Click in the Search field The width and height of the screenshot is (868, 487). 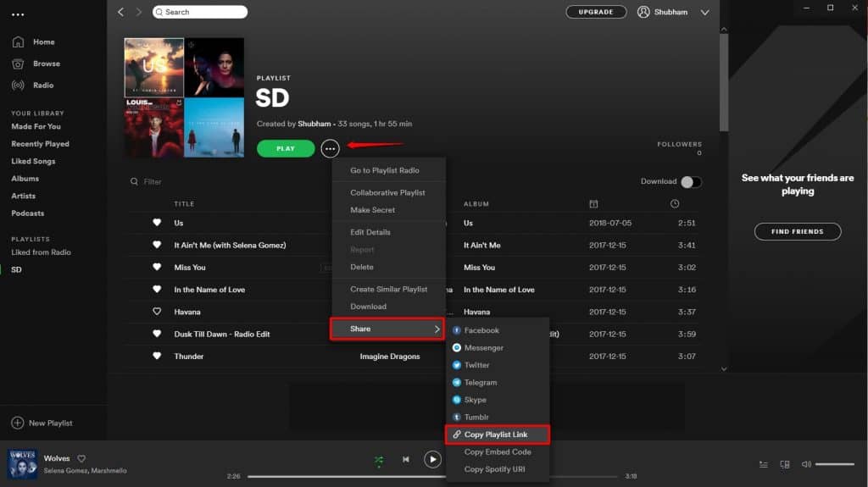[200, 12]
